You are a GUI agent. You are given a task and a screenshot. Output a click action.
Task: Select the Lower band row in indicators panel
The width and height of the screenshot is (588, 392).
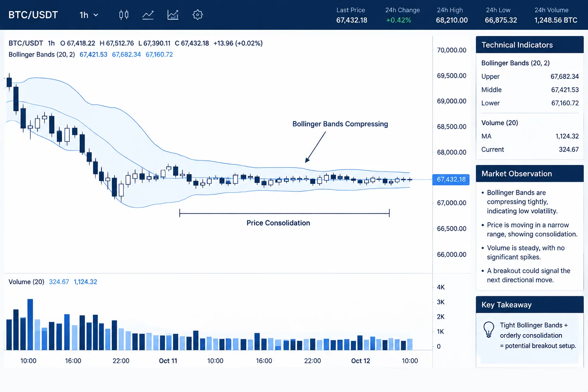[530, 103]
